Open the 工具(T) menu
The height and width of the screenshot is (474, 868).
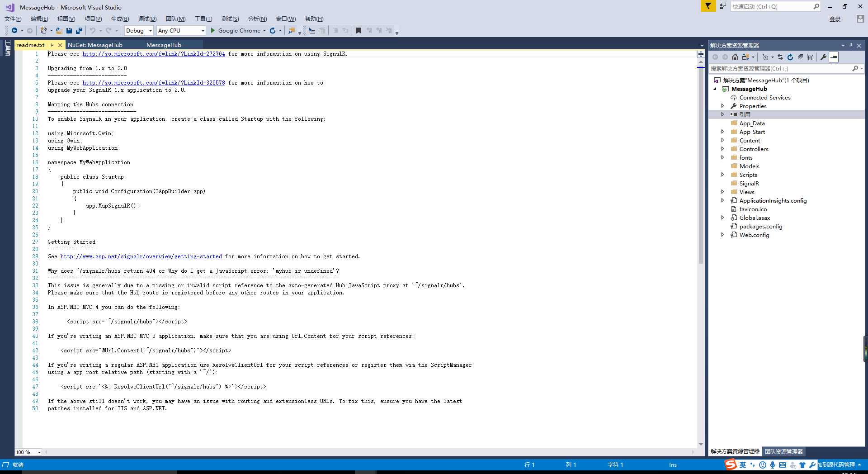coord(203,19)
